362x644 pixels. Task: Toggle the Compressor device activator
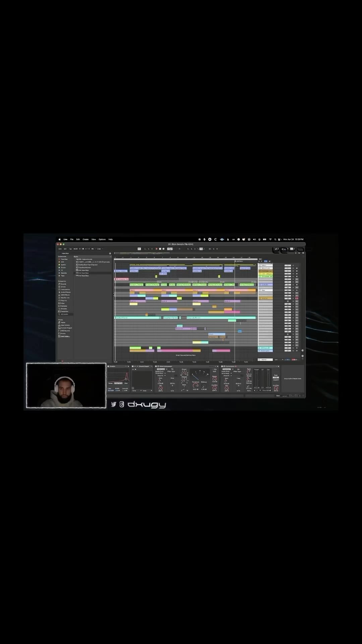tap(222, 366)
